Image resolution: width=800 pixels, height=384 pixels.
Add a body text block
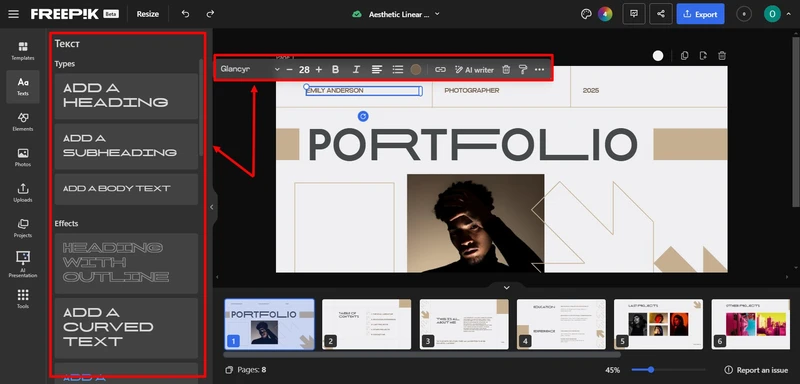coord(126,189)
